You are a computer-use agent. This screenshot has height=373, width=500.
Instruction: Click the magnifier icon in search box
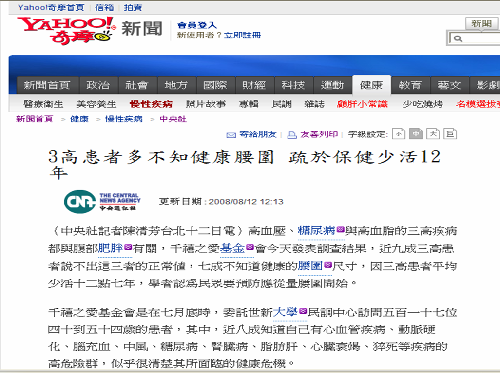tap(458, 39)
